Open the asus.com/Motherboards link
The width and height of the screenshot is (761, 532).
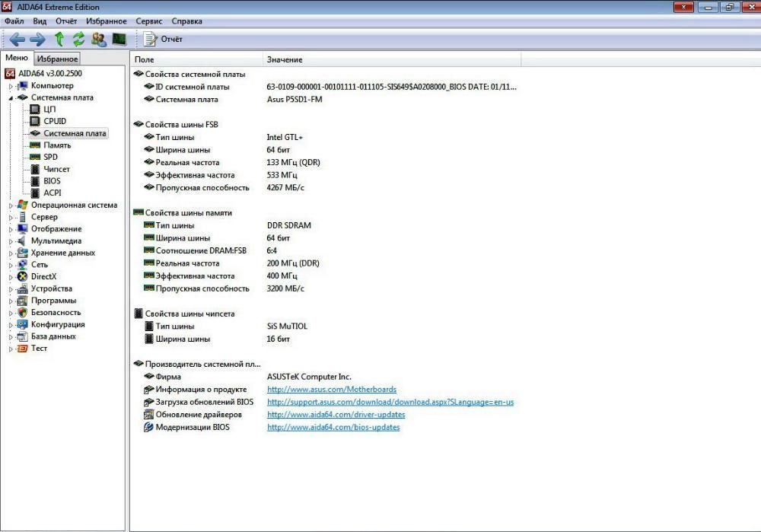tap(332, 389)
